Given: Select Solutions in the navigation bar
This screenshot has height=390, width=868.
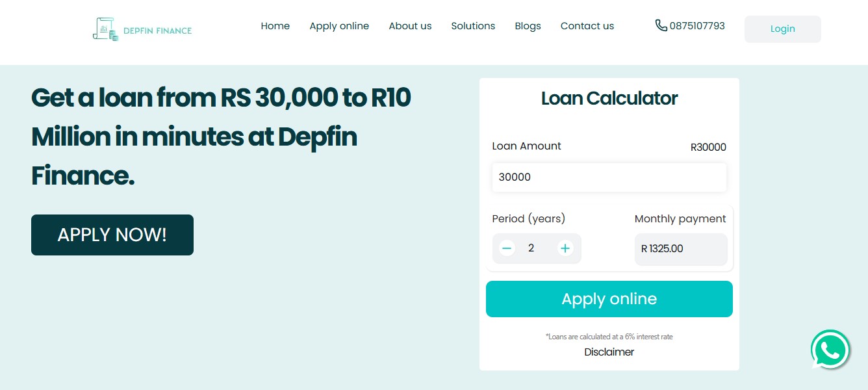Looking at the screenshot, I should click(x=473, y=26).
